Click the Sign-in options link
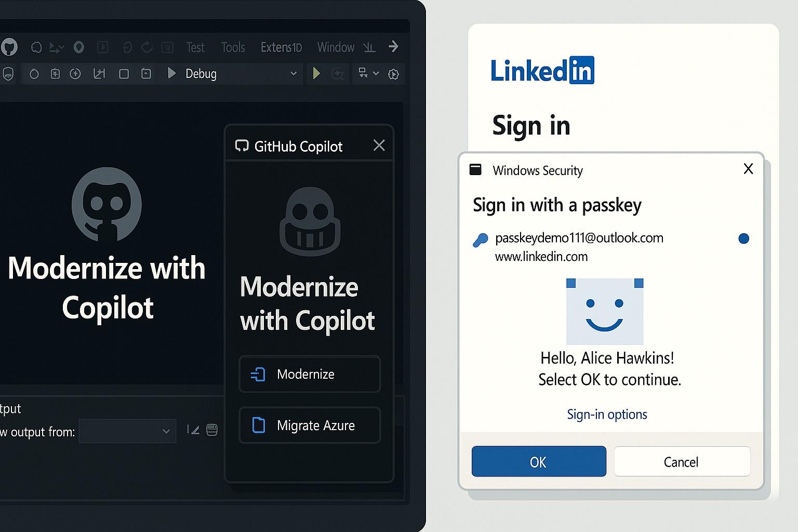Screen dimensions: 798x532 tap(607, 415)
